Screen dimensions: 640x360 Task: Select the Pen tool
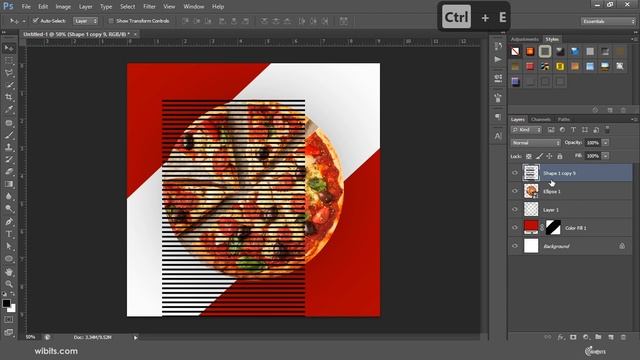click(9, 222)
